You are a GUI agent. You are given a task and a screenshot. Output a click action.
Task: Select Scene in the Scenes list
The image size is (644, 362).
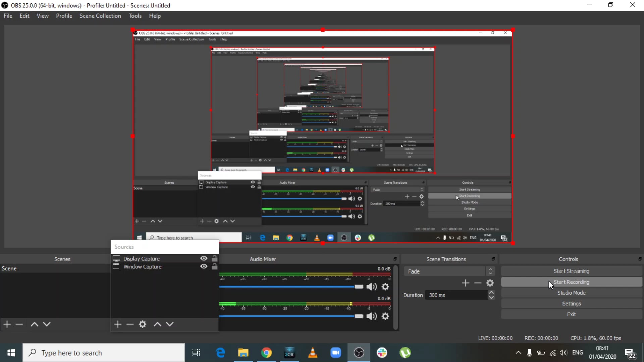(x=55, y=268)
